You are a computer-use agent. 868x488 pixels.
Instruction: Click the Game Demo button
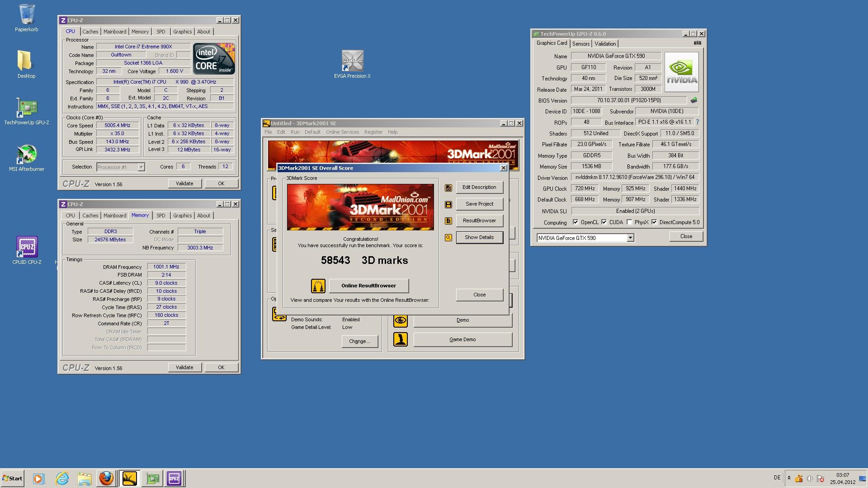tap(462, 340)
